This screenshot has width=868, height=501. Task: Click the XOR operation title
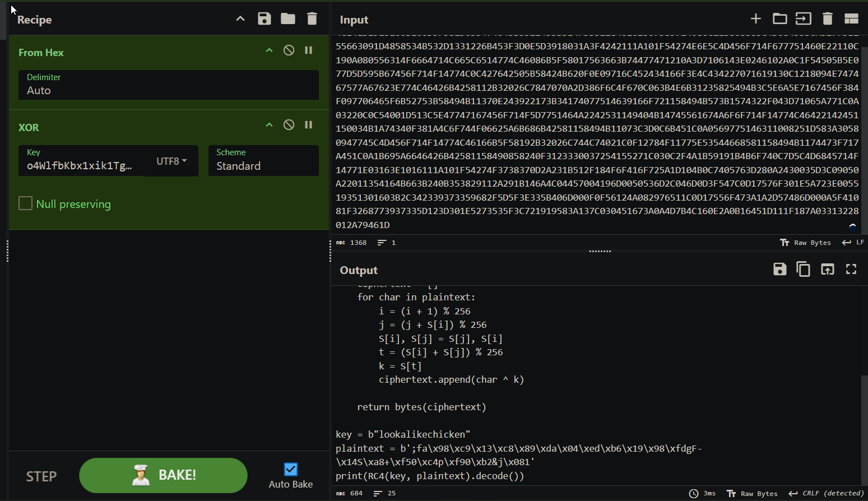pos(29,128)
